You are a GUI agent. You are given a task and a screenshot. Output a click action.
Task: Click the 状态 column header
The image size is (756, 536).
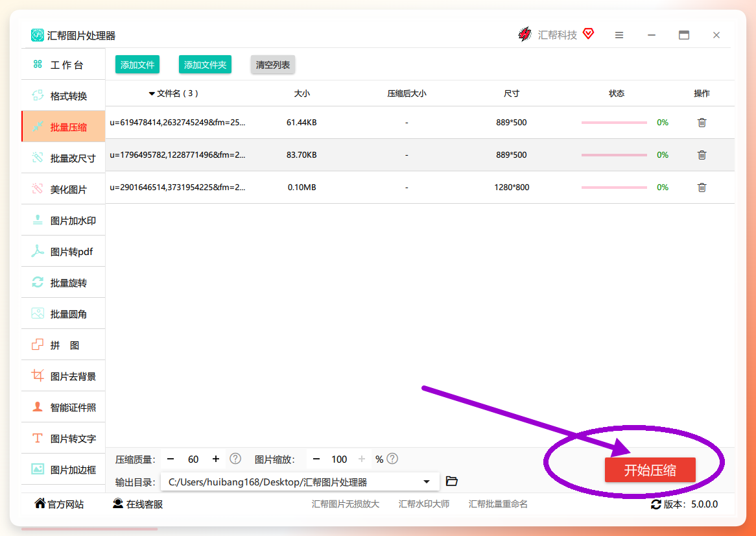pyautogui.click(x=617, y=93)
